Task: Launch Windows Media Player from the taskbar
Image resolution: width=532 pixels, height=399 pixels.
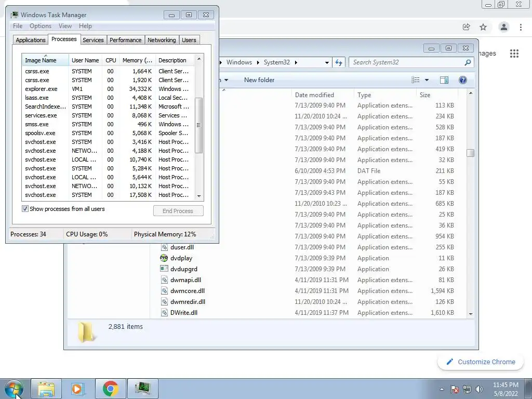Action: (78, 389)
